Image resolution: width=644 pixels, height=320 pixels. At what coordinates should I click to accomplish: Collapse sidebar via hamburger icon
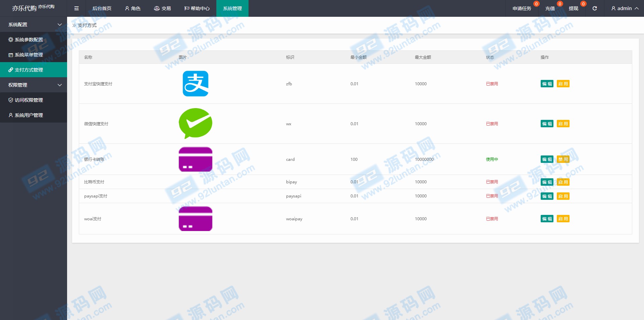(x=76, y=8)
